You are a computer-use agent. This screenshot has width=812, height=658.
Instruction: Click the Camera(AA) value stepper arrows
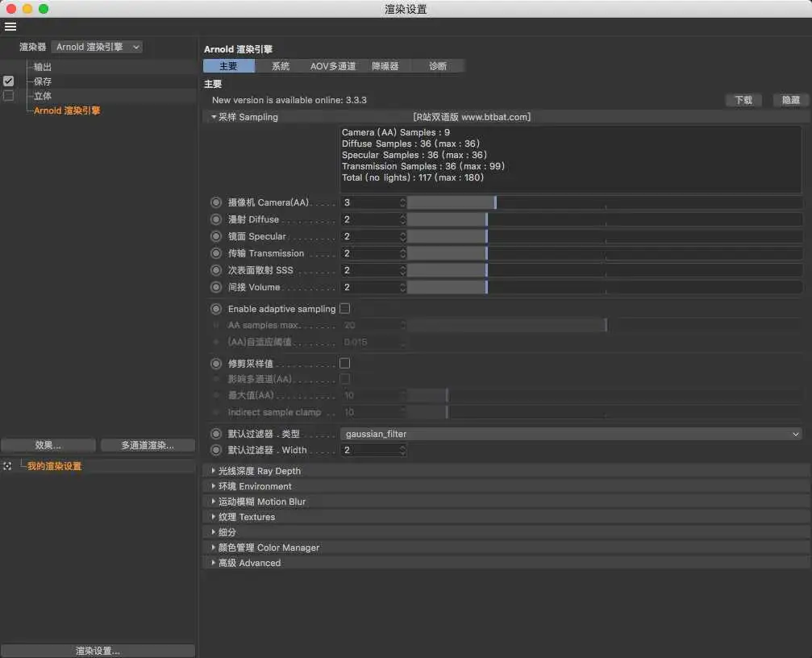coord(402,202)
